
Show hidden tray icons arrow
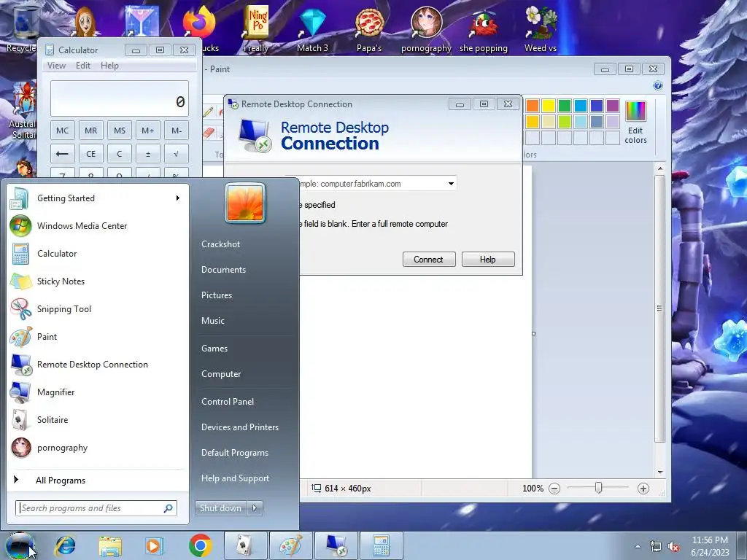[638, 547]
